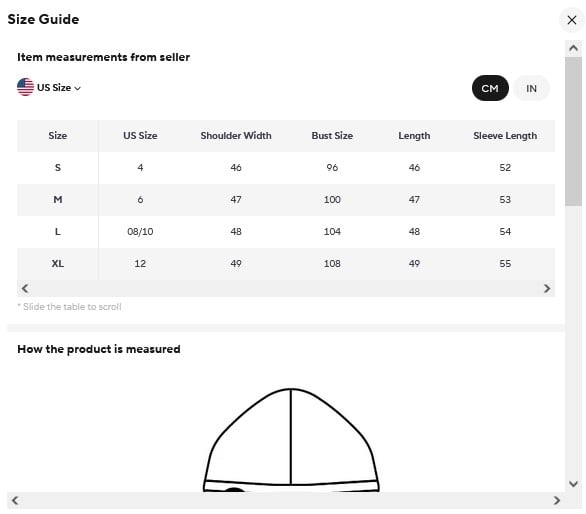586x514 pixels.
Task: Click the table's horizontal scroll track
Action: [286, 288]
